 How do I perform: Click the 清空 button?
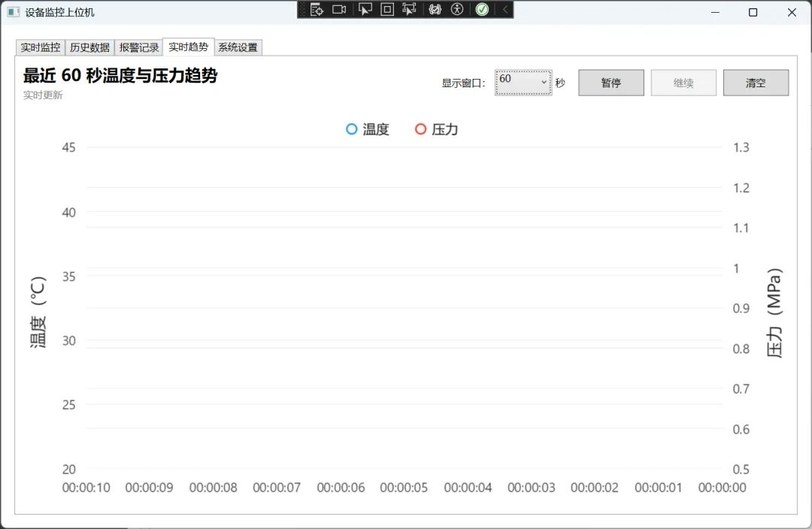tap(756, 83)
